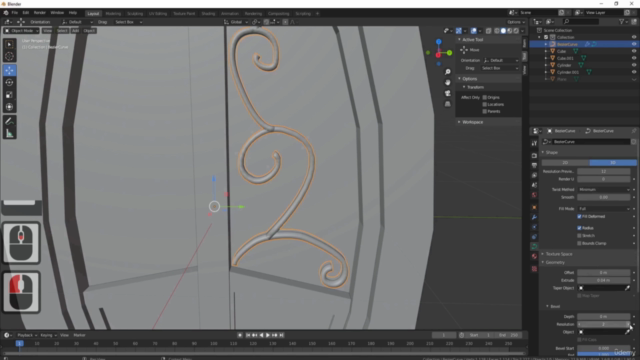The image size is (640, 360).
Task: Select the Transform tool
Action: (x=9, y=107)
